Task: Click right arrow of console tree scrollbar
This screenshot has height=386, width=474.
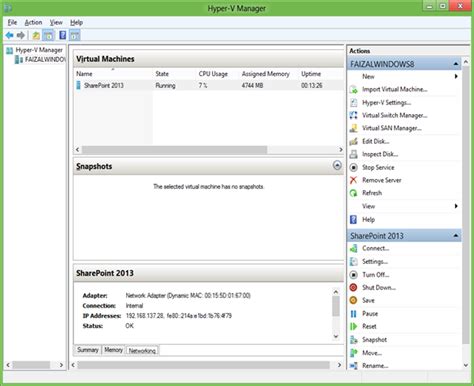Action: coord(61,365)
